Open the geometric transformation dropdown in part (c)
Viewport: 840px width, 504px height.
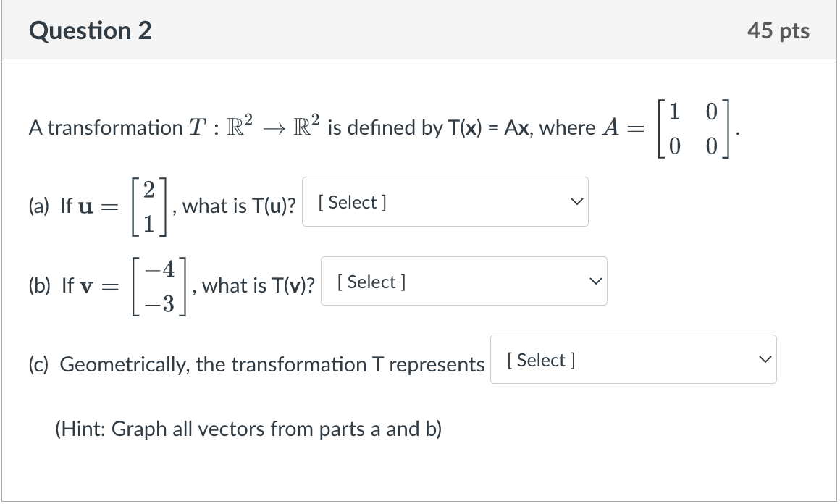click(633, 359)
